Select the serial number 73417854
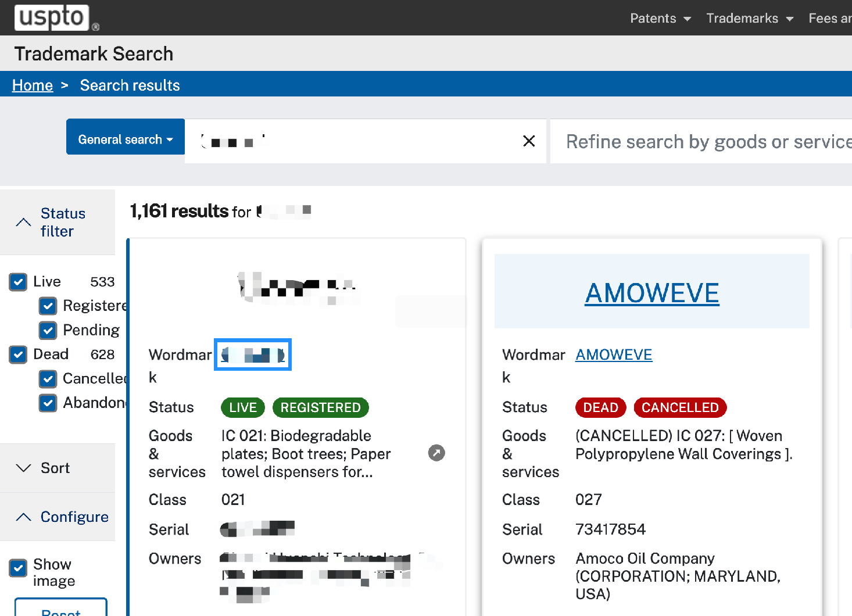Image resolution: width=852 pixels, height=616 pixels. click(x=610, y=529)
